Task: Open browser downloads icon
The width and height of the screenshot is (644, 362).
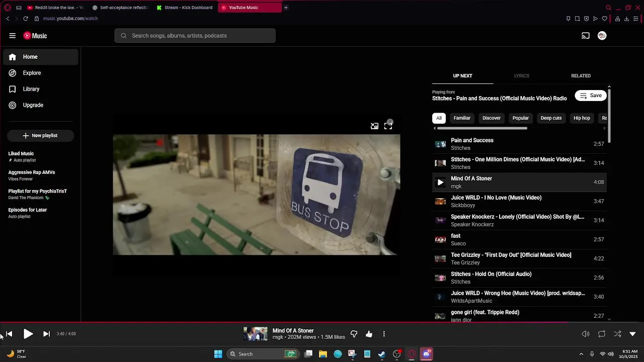Action: pos(626,19)
